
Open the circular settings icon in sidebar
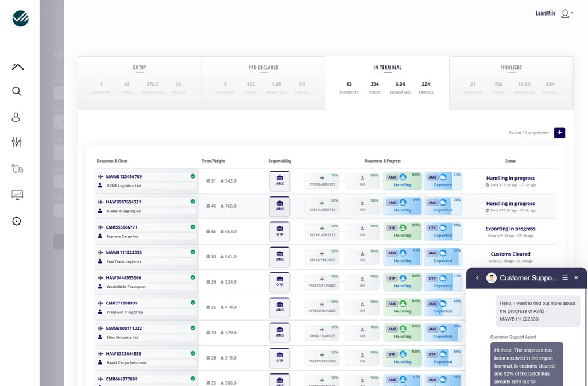pos(17,221)
